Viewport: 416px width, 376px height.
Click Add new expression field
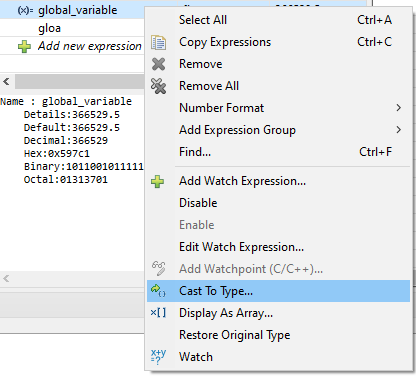click(x=90, y=46)
